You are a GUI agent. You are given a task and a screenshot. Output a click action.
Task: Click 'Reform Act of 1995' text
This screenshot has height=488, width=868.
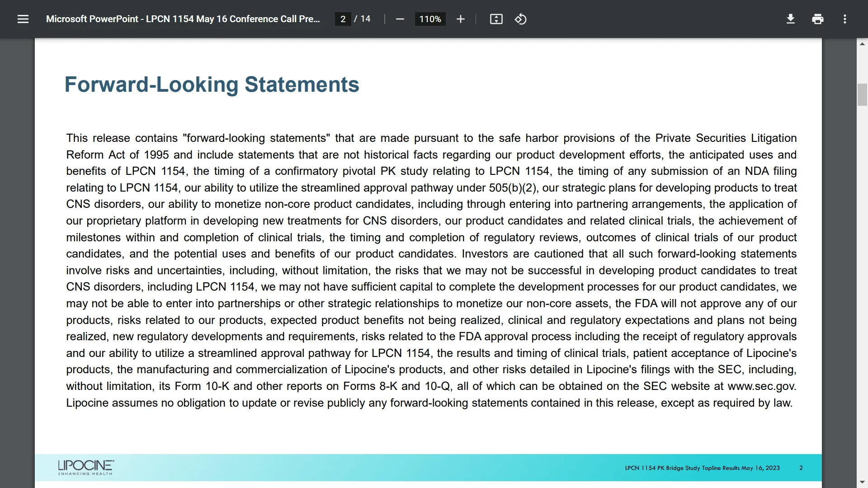118,155
